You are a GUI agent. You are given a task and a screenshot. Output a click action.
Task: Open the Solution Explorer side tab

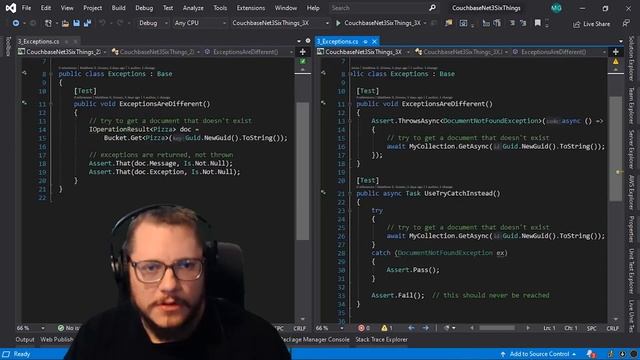tap(631, 58)
